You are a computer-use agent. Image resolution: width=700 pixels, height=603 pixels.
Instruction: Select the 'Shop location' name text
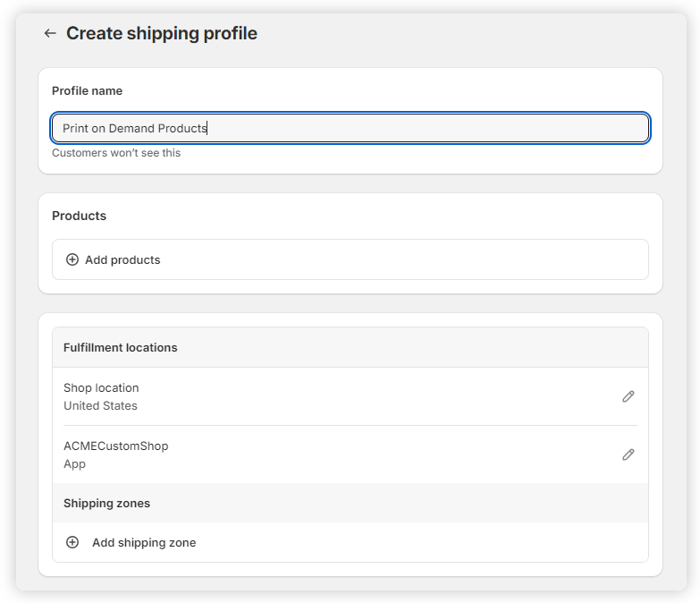click(101, 387)
